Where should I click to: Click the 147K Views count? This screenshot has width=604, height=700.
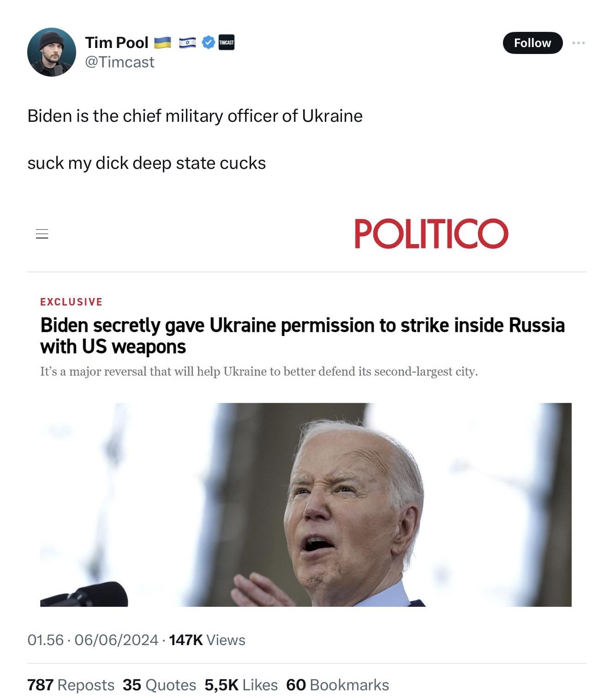tap(207, 640)
